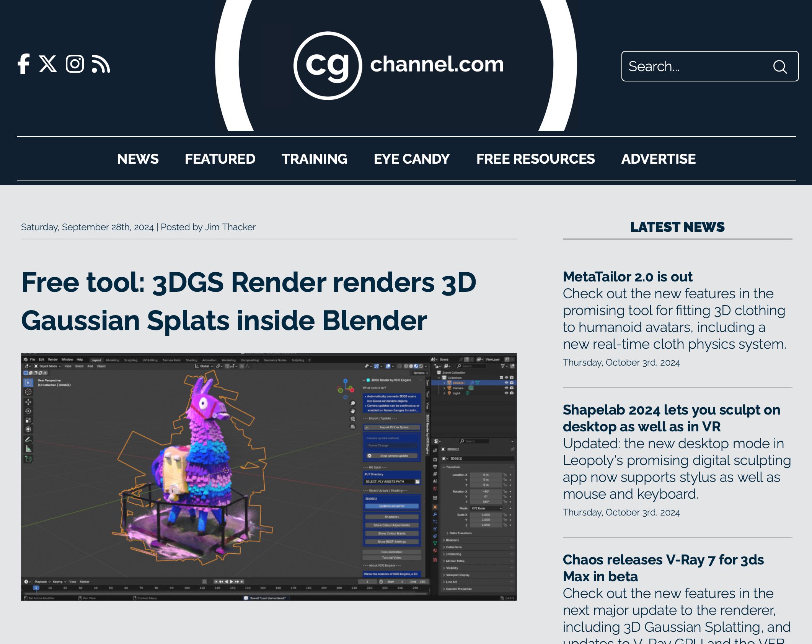Viewport: 812px width, 644px height.
Task: Open the 'Chaos releases V-Ray 7' story
Action: coord(663,568)
